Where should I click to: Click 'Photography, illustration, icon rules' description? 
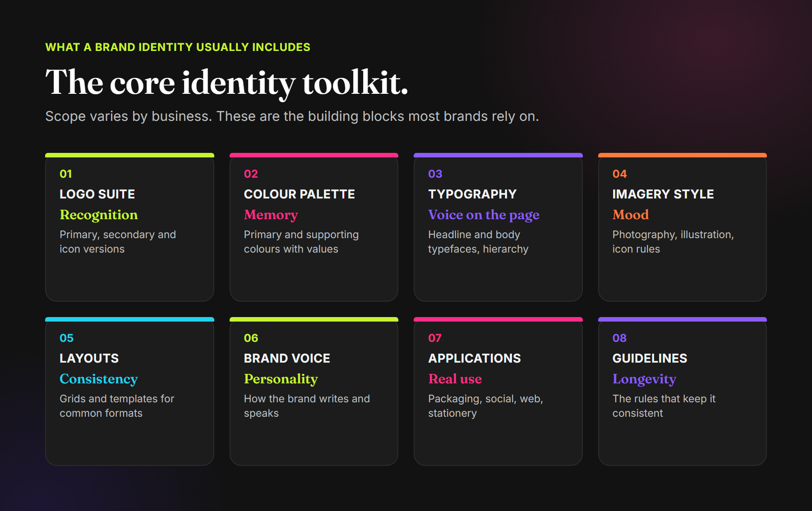[673, 242]
